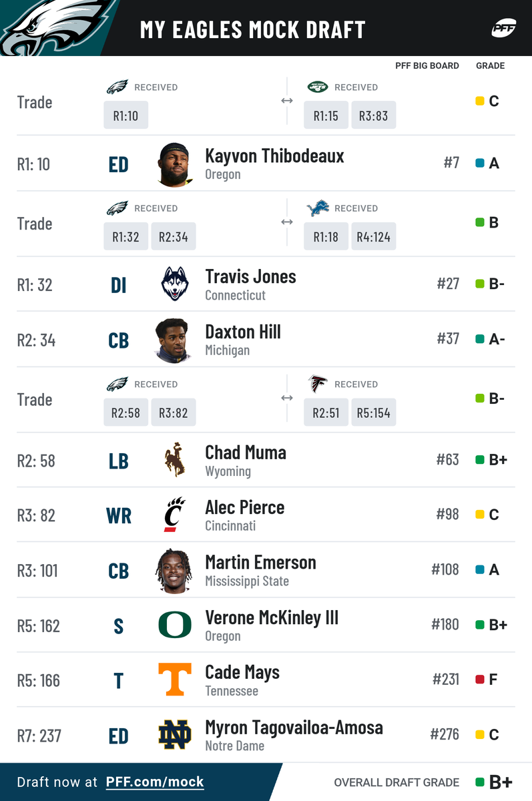Click Kayvon Thibodeaux's headshot photo
The width and height of the screenshot is (532, 801).
176,164
